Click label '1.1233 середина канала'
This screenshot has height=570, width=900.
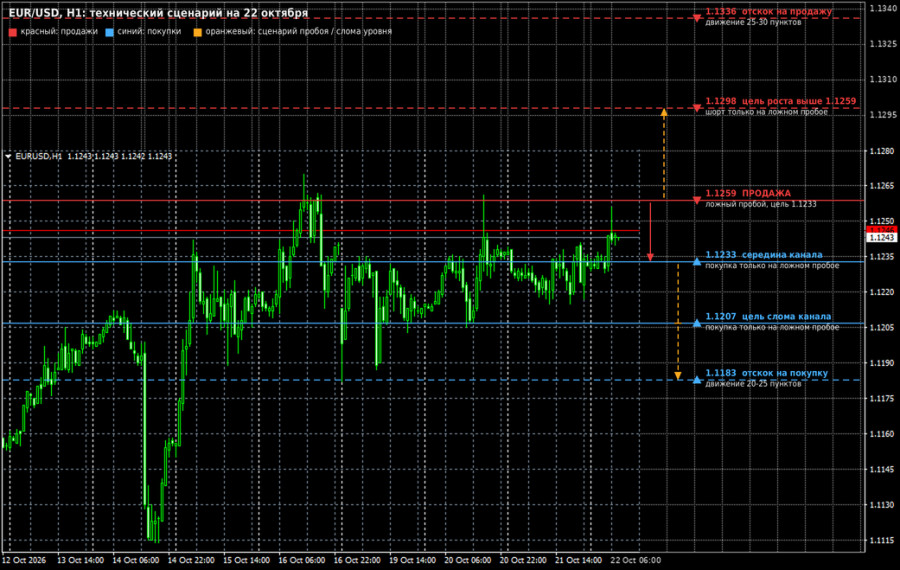tap(763, 255)
